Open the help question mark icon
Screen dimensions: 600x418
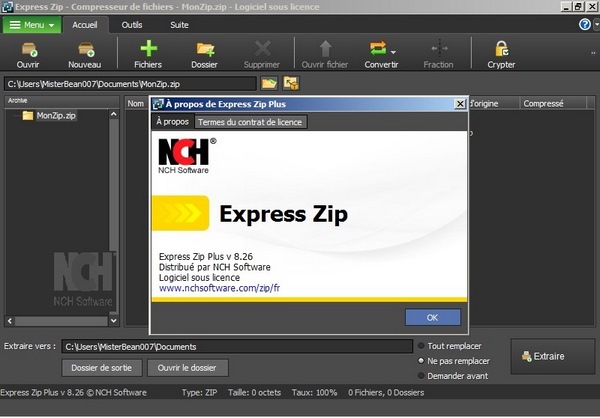coord(584,24)
